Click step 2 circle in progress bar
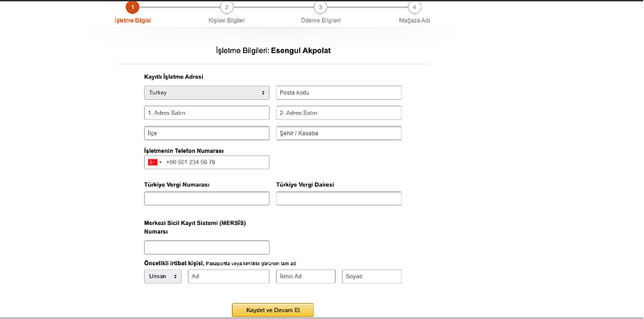Viewport: 644px width, 319px height. click(226, 7)
